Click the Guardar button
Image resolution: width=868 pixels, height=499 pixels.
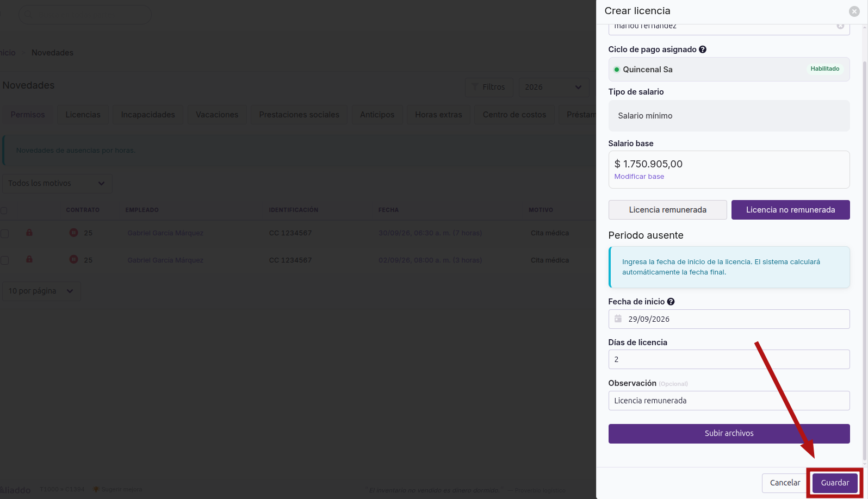click(835, 483)
